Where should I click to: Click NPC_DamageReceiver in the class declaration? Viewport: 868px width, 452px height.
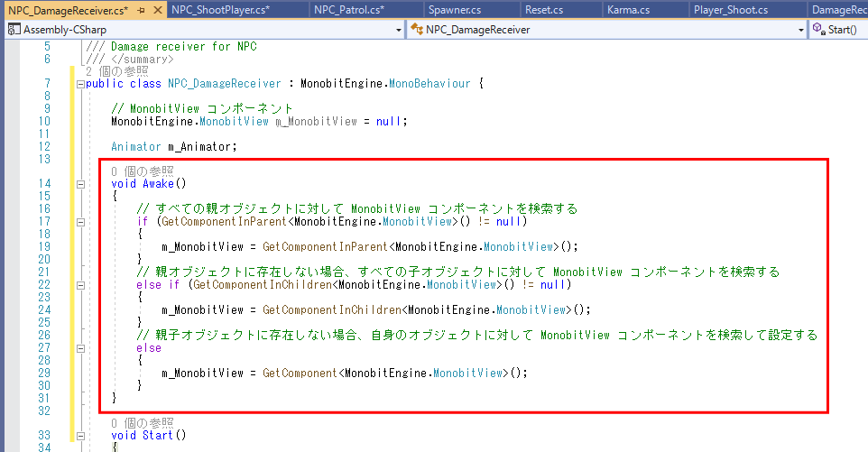224,84
